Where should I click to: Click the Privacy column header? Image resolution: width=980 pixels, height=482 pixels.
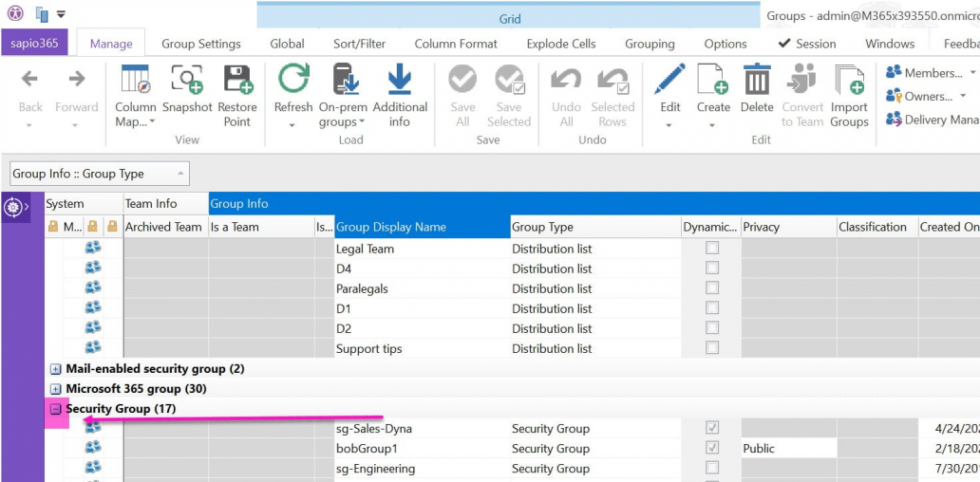click(789, 227)
